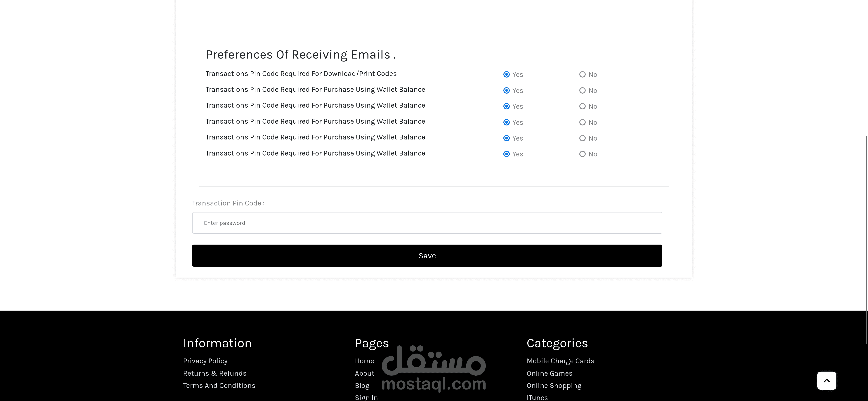Open the Blog footer link
The image size is (868, 401).
[x=362, y=385]
